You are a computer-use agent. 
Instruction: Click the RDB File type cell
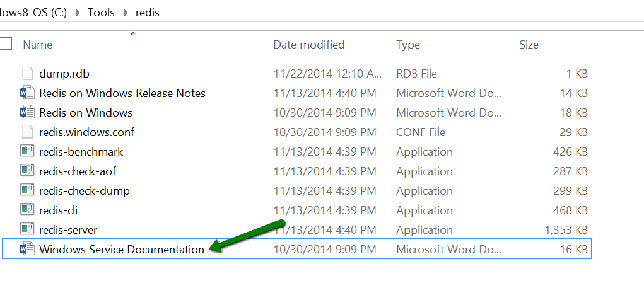pos(416,74)
